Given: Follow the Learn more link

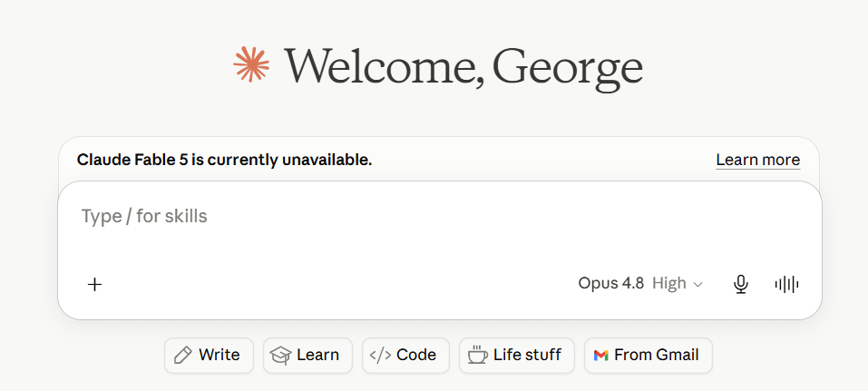Looking at the screenshot, I should 758,160.
